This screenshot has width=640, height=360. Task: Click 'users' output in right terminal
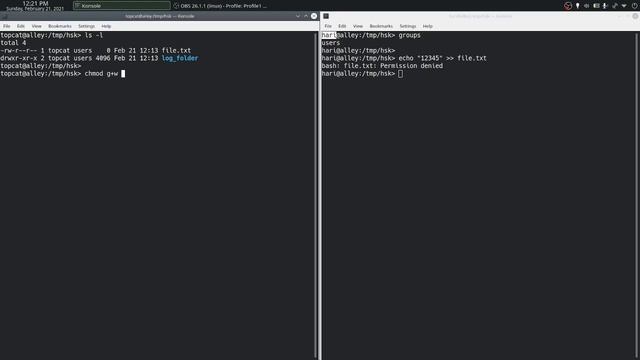331,43
